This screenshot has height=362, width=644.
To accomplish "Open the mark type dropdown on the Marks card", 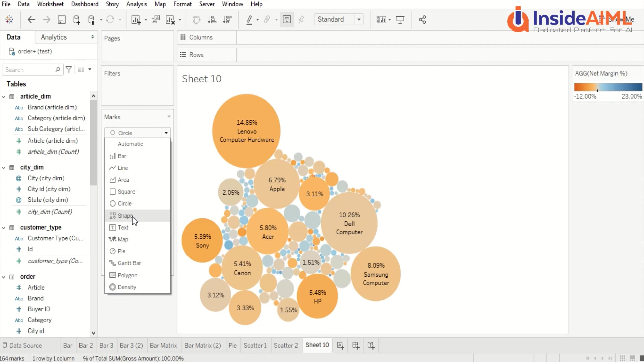I will [x=166, y=133].
